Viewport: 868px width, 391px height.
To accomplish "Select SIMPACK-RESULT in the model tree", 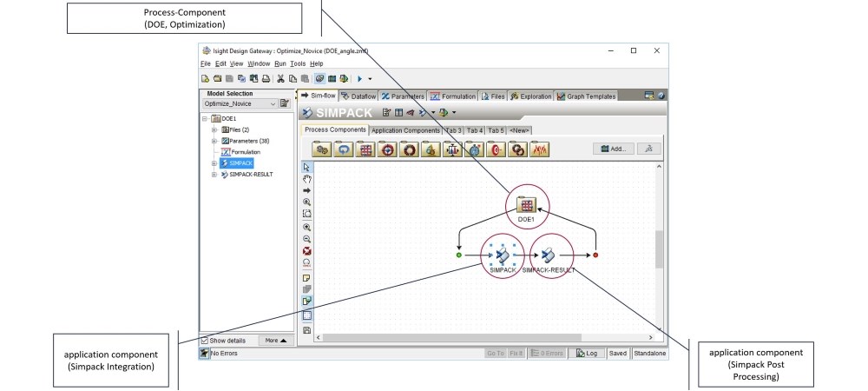I will 247,175.
